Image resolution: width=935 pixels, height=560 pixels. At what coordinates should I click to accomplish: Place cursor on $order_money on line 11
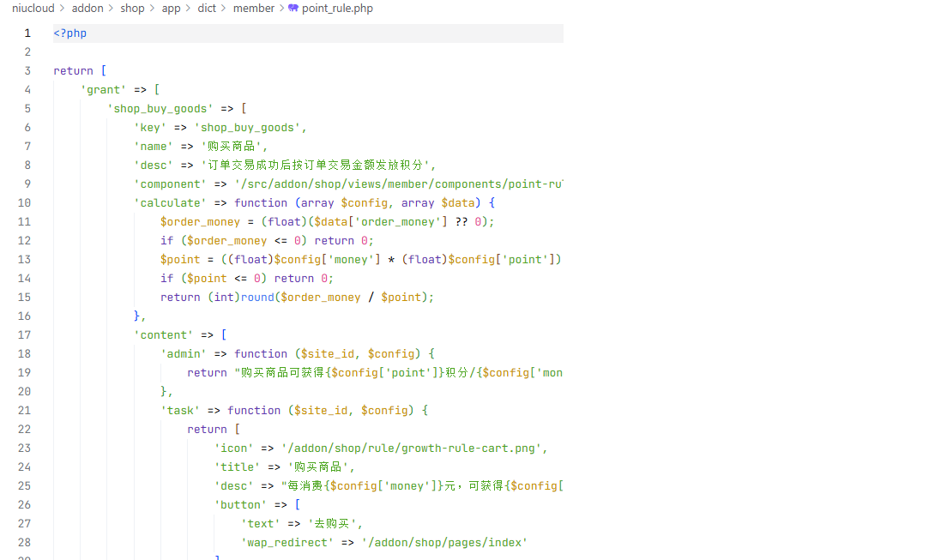click(x=201, y=222)
